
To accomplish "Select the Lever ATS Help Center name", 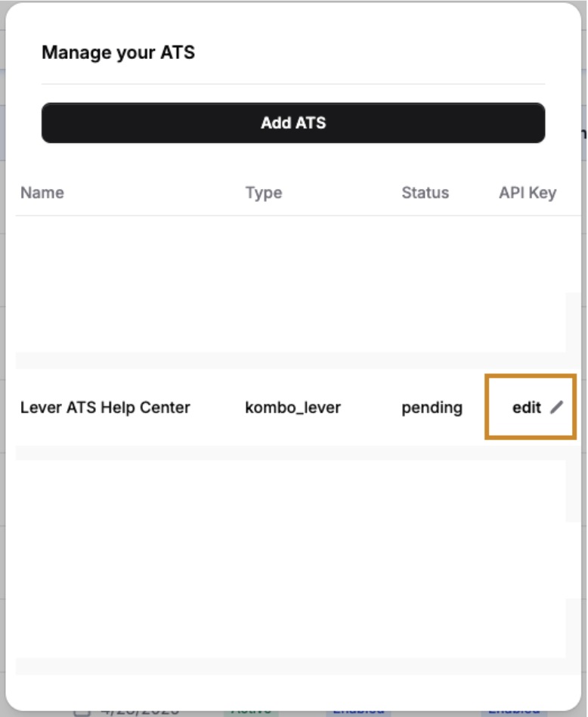I will (x=105, y=407).
